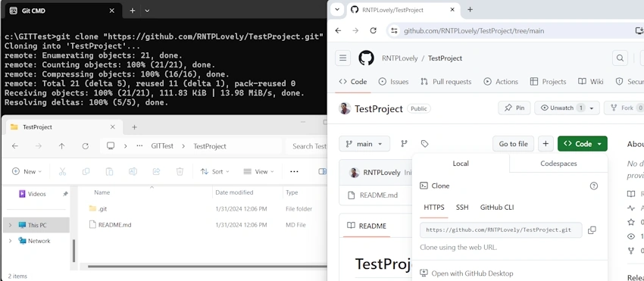Click GITTest in File Explorer breadcrumb
Viewport: 644px width, 281px height.
point(162,146)
